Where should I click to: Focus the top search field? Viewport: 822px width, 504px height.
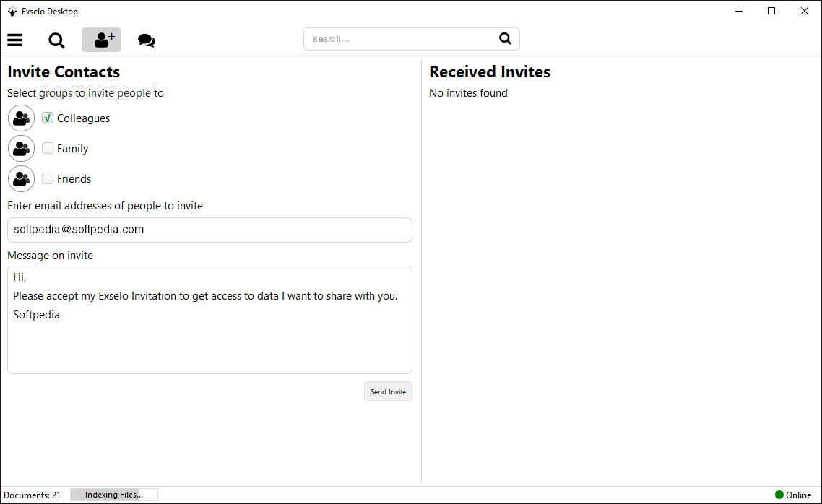412,39
